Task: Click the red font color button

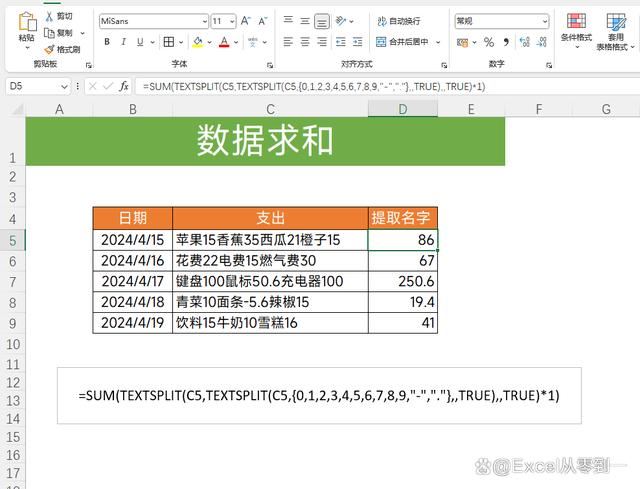Action: 224,42
